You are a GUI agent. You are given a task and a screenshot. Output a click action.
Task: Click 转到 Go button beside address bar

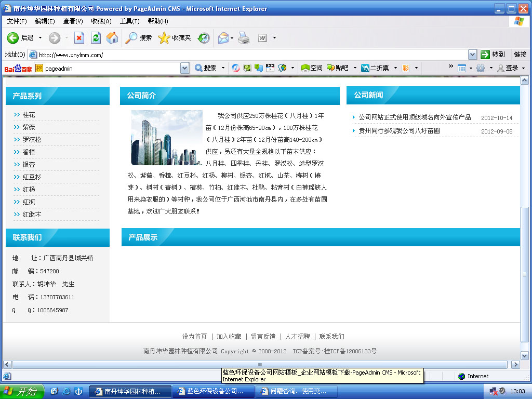(493, 55)
